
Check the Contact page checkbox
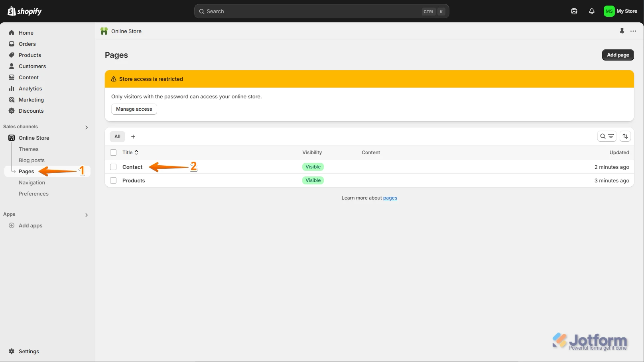pyautogui.click(x=113, y=166)
